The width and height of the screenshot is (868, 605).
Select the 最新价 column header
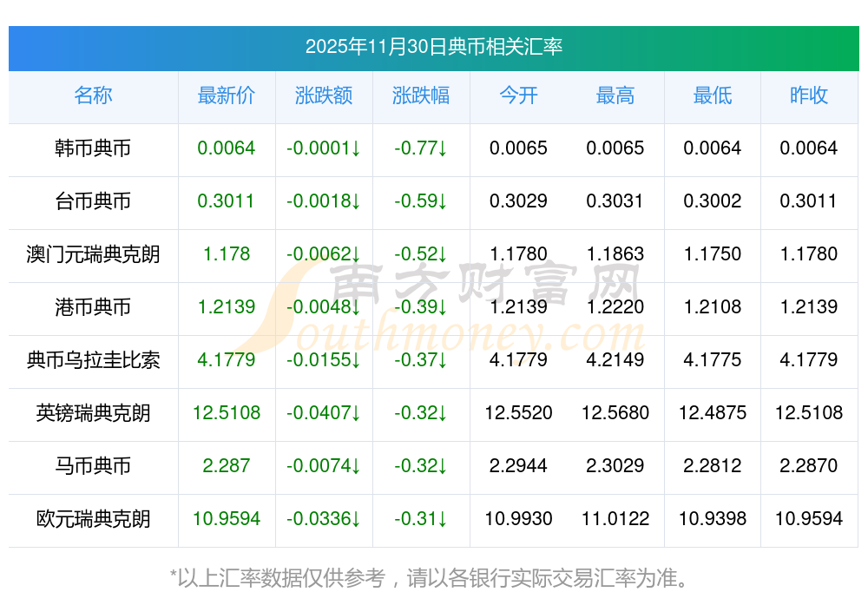pos(227,95)
